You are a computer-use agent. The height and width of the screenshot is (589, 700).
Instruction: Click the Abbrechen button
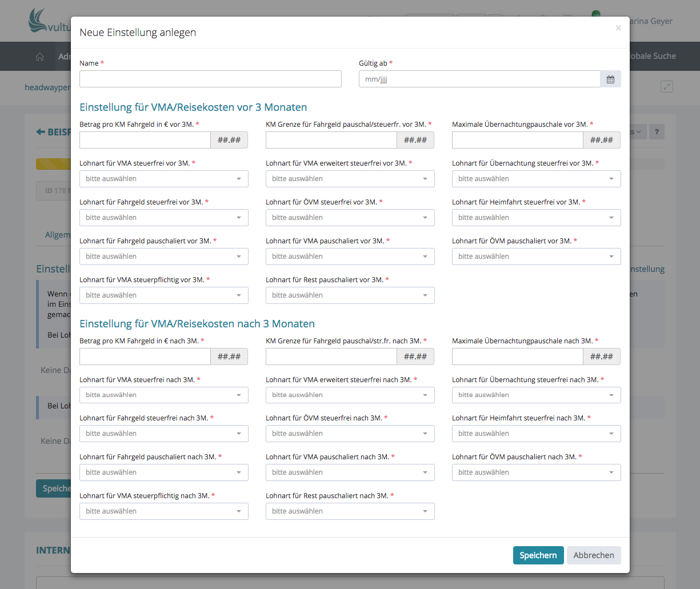(593, 555)
